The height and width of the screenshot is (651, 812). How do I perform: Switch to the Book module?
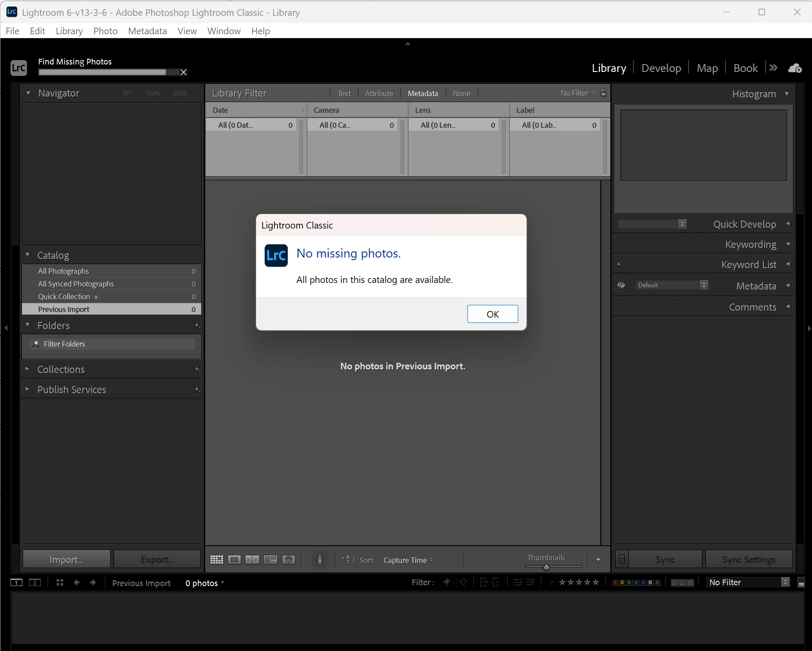tap(745, 68)
